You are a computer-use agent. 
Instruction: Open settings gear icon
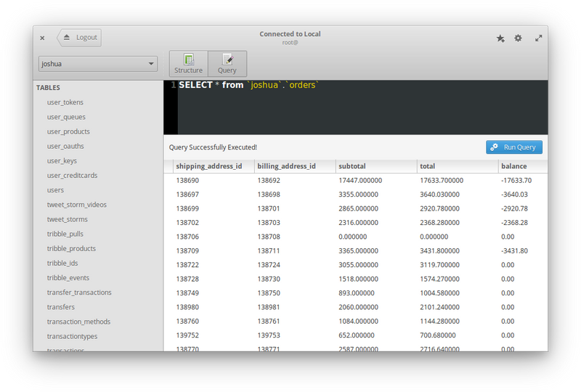point(518,38)
